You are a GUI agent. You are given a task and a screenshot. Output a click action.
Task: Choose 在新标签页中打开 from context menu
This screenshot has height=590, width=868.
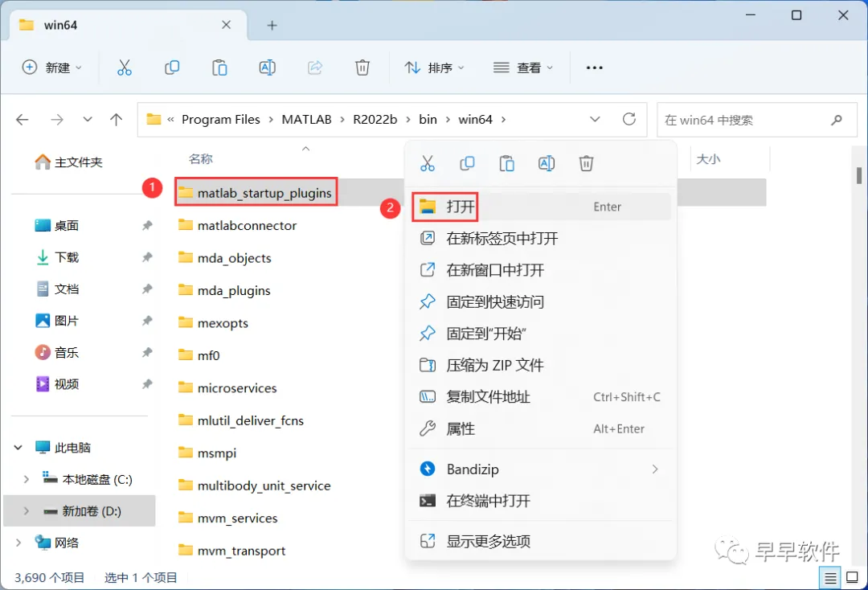pyautogui.click(x=542, y=239)
